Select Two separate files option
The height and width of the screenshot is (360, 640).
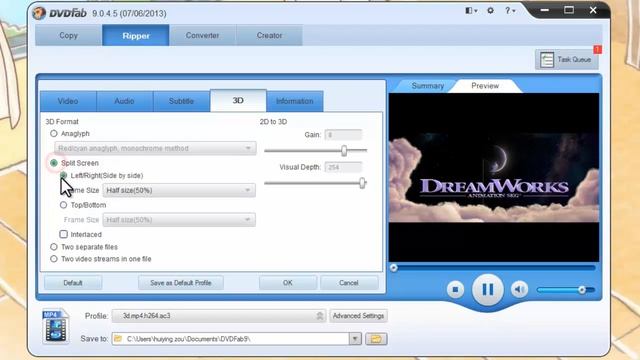pos(53,247)
